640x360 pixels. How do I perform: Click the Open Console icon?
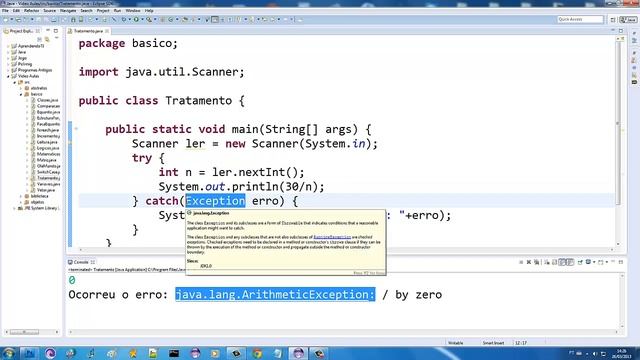[600, 262]
